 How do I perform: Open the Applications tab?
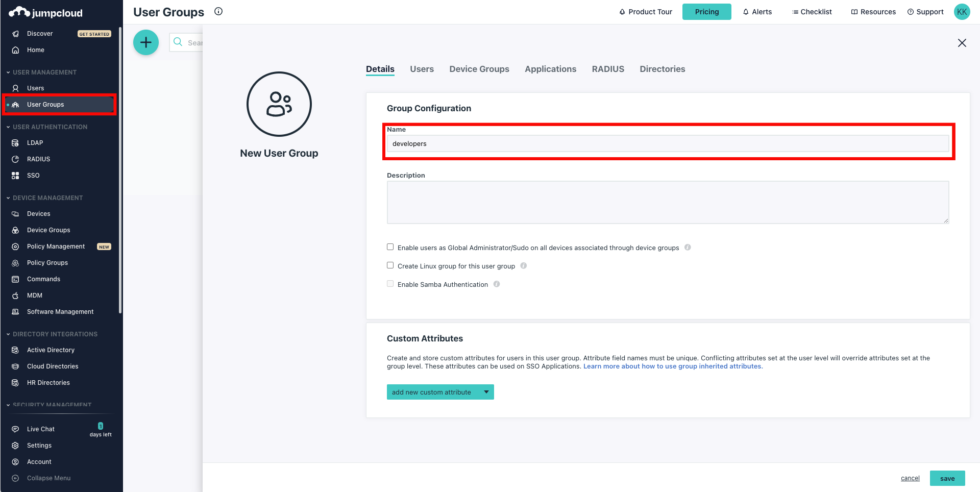point(551,69)
